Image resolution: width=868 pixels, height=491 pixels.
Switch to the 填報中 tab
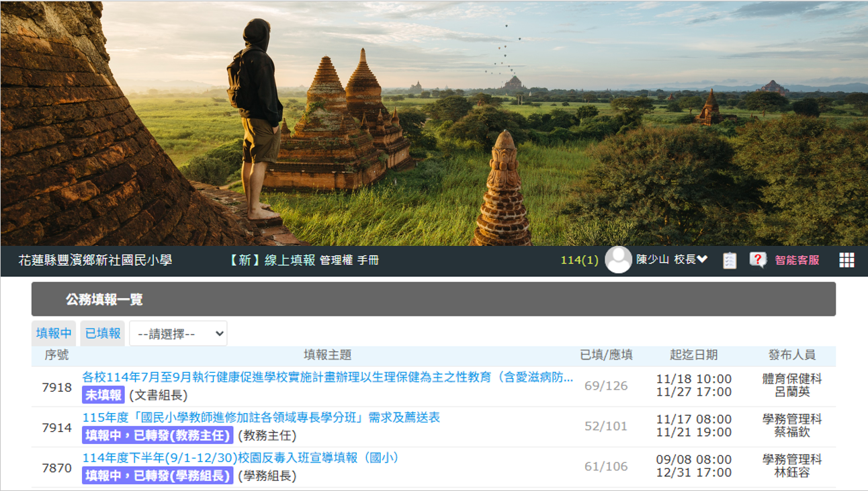[54, 334]
